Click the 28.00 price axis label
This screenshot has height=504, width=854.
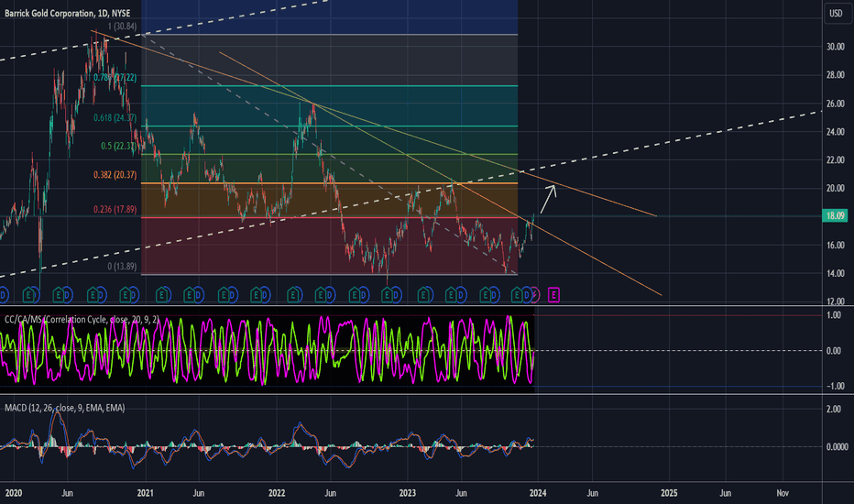click(836, 75)
